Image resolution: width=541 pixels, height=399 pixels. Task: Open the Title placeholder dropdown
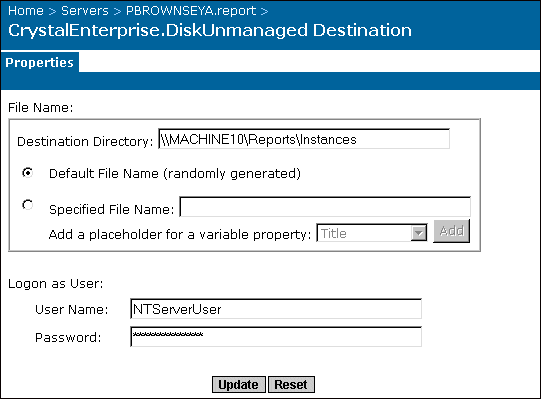(372, 233)
